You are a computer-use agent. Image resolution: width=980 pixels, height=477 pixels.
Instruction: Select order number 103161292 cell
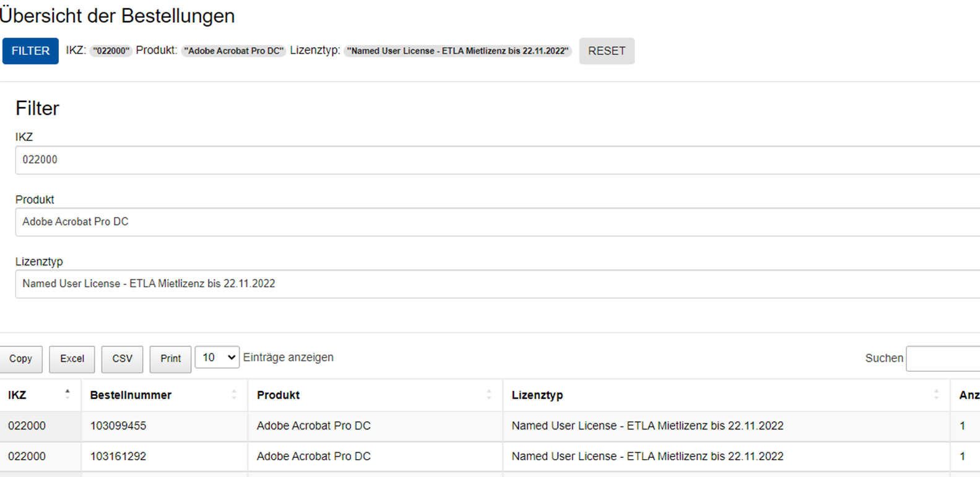(118, 457)
